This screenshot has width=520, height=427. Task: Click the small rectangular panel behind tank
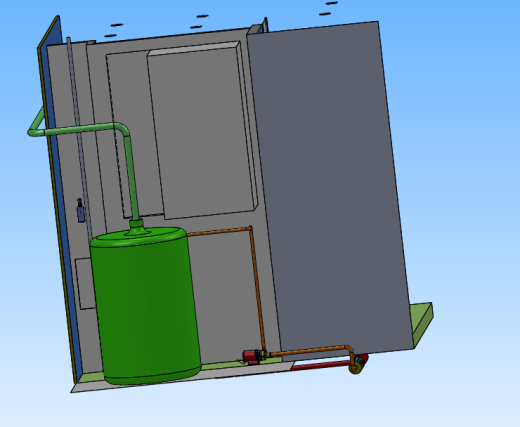[86, 283]
